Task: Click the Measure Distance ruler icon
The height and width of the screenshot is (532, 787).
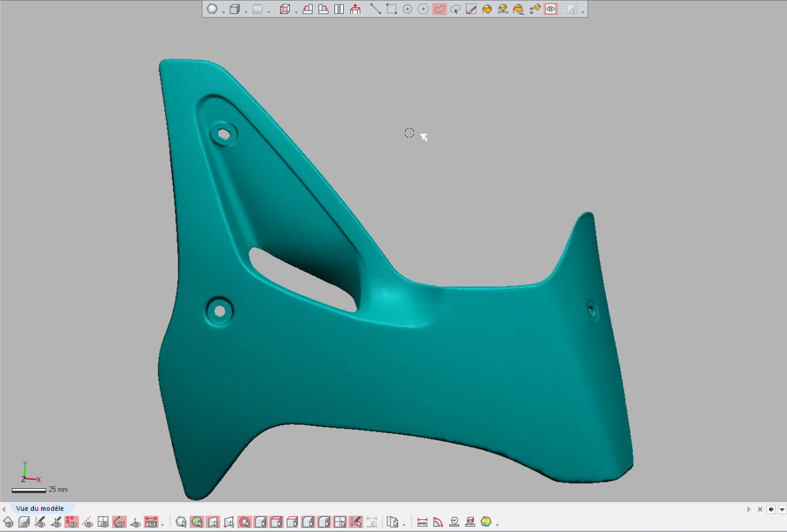Action: pos(422,522)
